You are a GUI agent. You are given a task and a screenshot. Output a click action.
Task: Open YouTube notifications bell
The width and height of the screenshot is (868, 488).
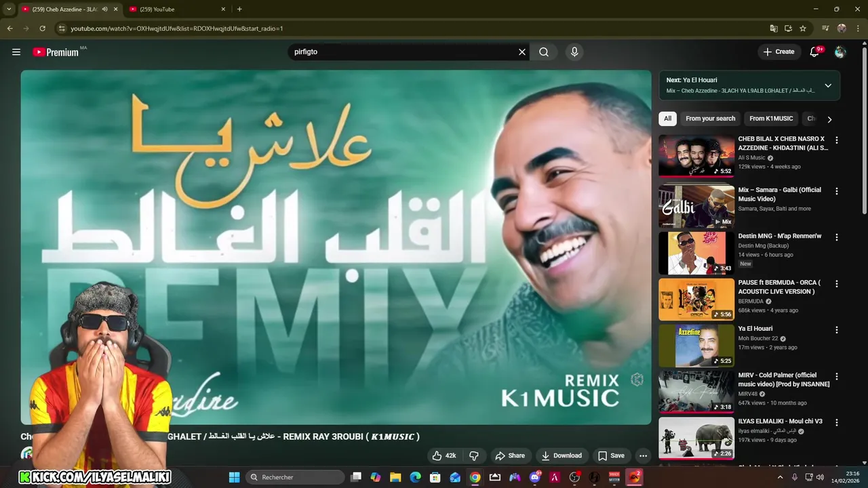[814, 52]
